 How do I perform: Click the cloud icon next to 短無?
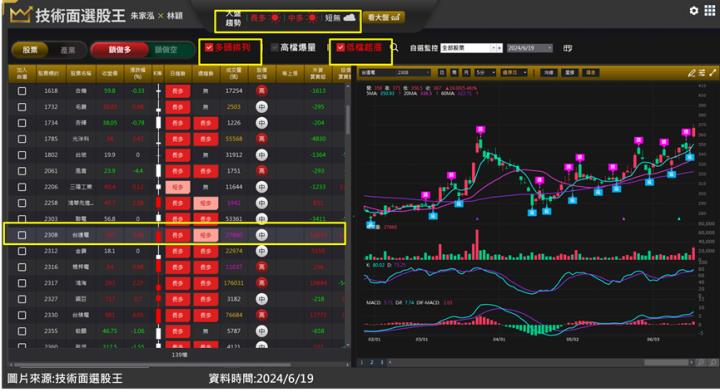(x=349, y=17)
